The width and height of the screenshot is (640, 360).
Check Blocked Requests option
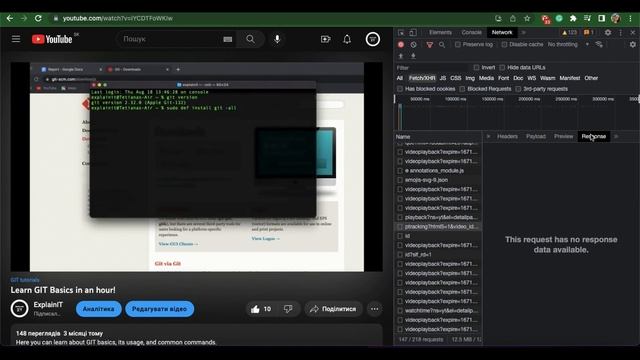tap(462, 89)
